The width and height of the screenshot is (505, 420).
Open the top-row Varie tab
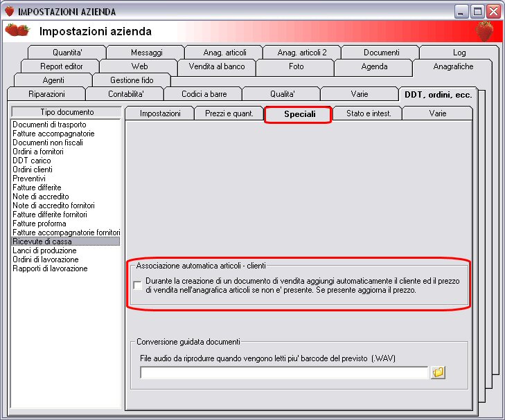coord(359,94)
